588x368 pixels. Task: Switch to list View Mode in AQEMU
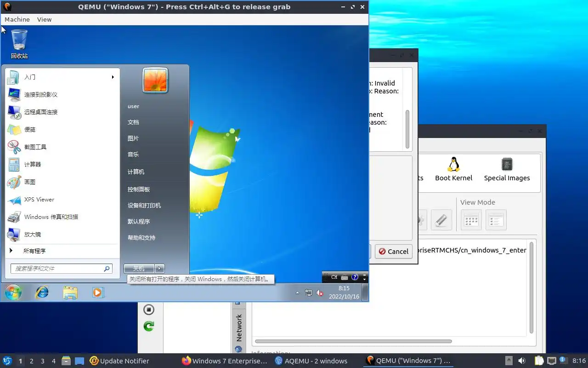pos(496,220)
